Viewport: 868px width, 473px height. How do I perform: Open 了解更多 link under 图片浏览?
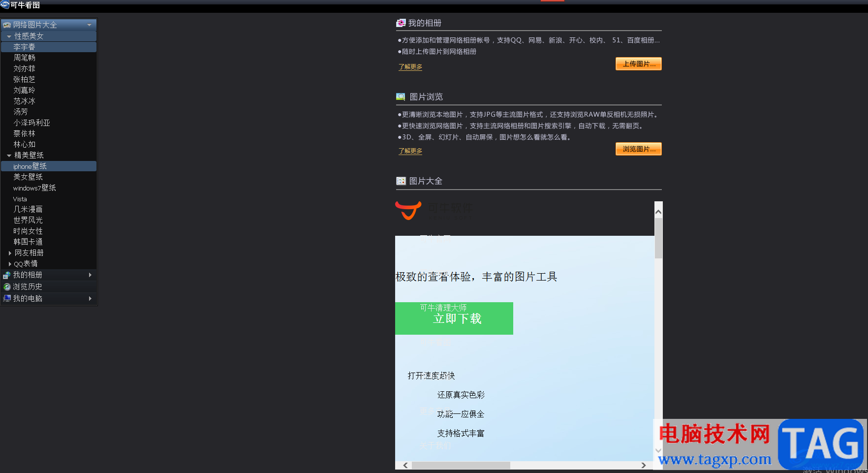tap(410, 151)
